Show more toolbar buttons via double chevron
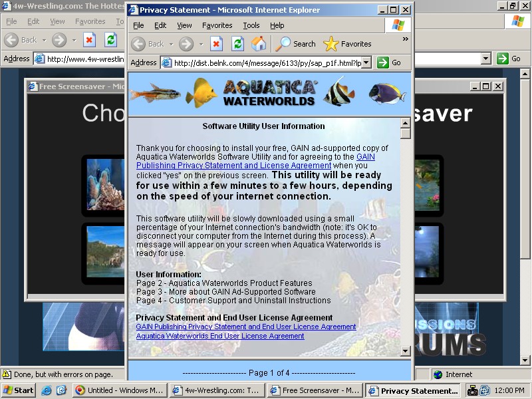Viewport: 532px width, 399px height. [x=406, y=39]
